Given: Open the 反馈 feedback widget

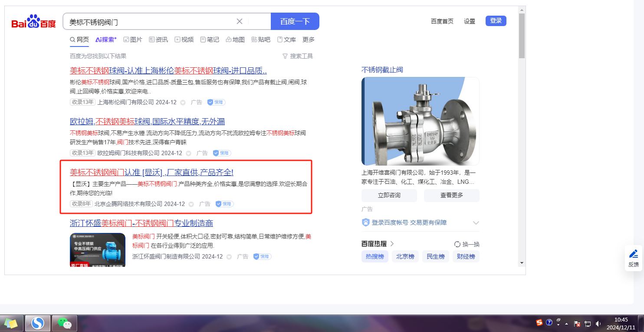Looking at the screenshot, I should tap(634, 258).
